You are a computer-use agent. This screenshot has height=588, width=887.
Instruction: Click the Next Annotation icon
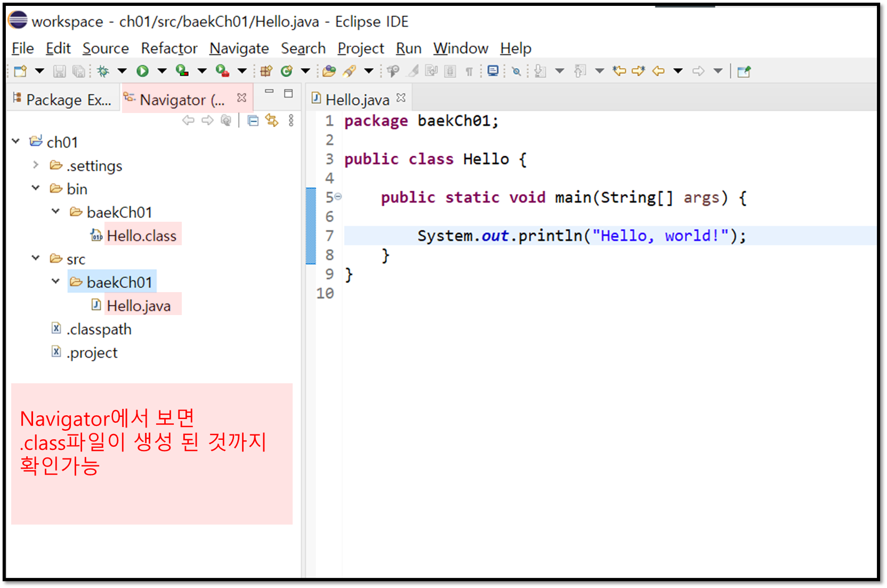540,71
